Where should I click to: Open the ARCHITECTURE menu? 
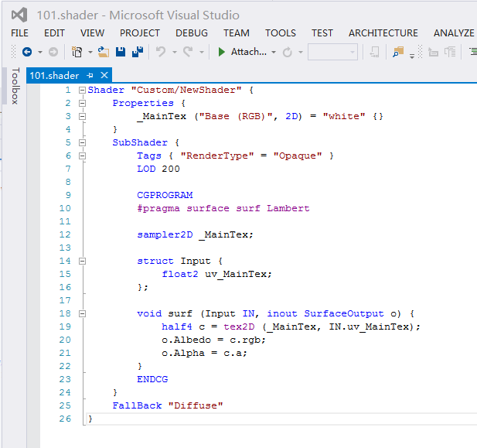click(383, 33)
